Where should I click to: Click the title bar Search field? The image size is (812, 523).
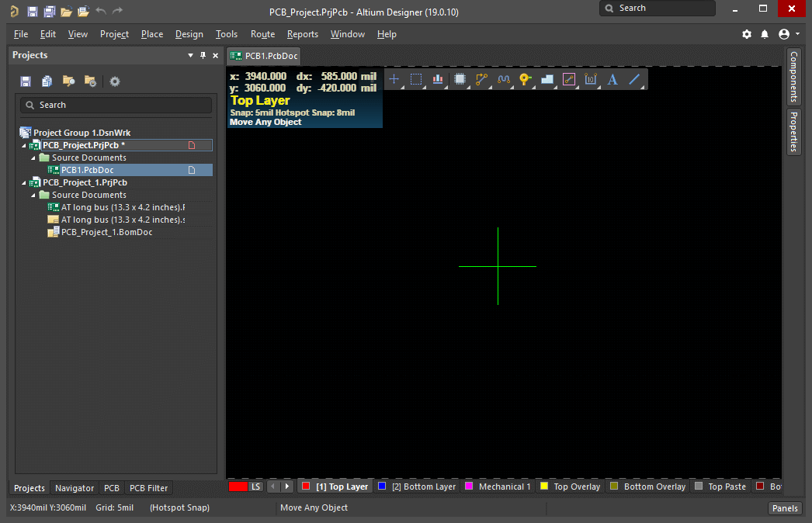click(658, 9)
